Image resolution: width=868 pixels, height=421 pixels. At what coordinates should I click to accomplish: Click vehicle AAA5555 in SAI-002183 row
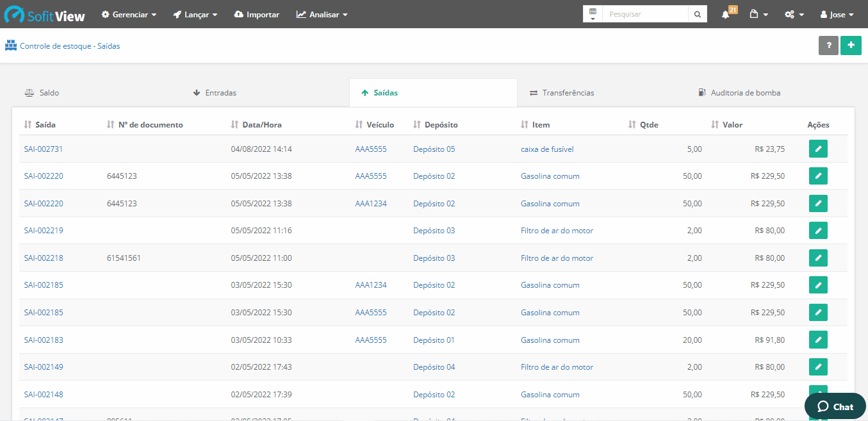click(371, 340)
